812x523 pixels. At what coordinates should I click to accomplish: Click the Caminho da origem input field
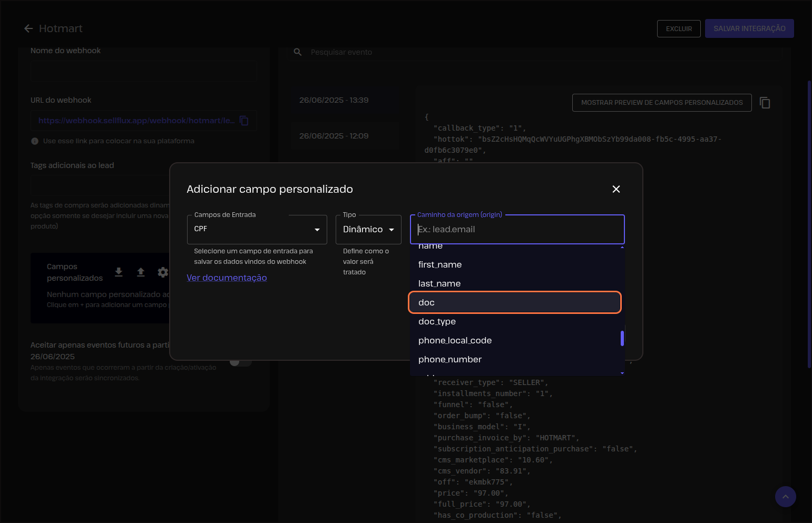pyautogui.click(x=517, y=230)
